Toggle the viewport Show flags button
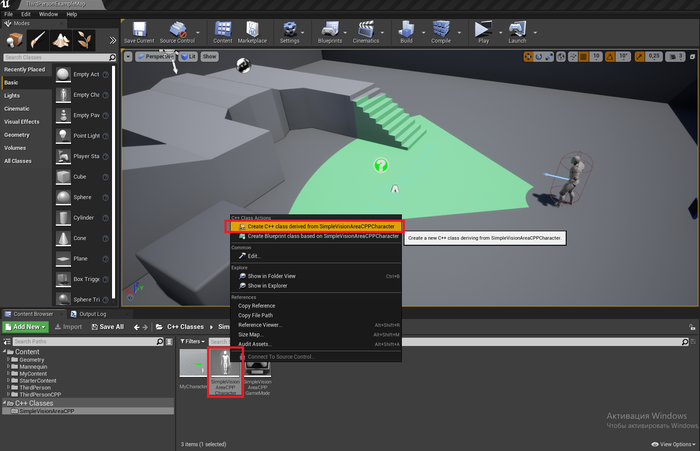This screenshot has height=451, width=700. (210, 57)
